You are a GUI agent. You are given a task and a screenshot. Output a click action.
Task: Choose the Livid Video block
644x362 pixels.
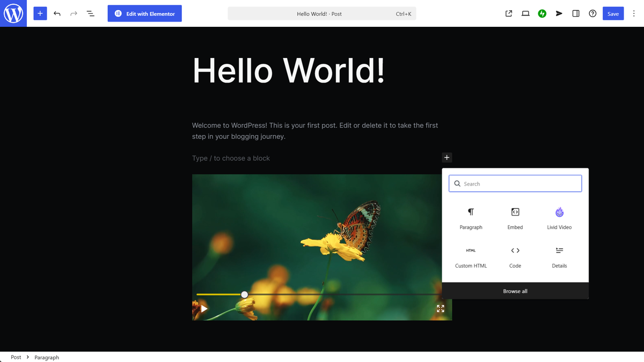click(559, 218)
